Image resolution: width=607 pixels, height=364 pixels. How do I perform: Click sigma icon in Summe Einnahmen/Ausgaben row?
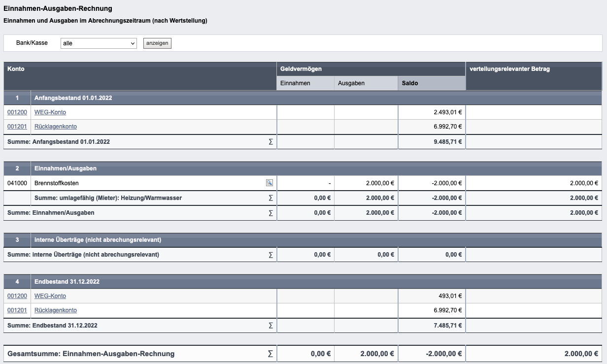tap(270, 213)
